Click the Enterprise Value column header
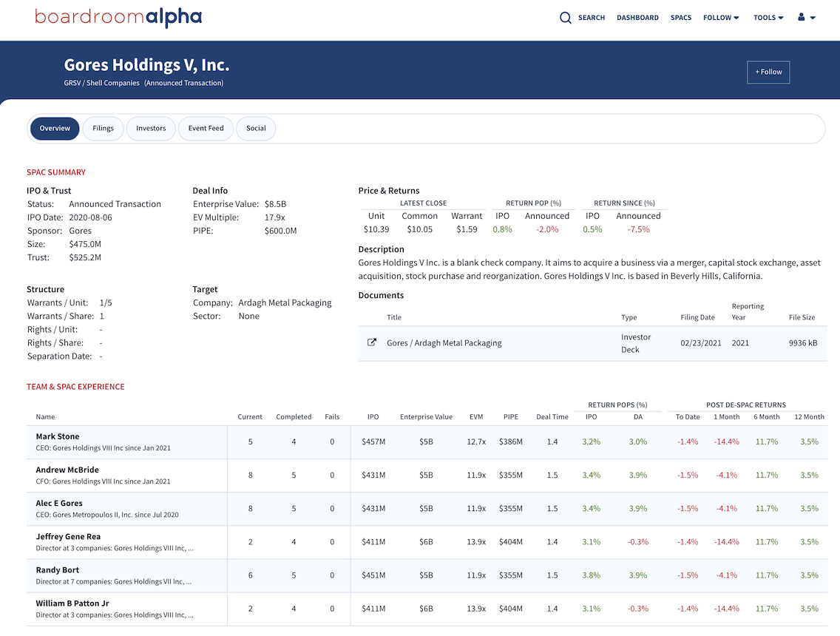Image resolution: width=840 pixels, height=636 pixels. coord(427,417)
